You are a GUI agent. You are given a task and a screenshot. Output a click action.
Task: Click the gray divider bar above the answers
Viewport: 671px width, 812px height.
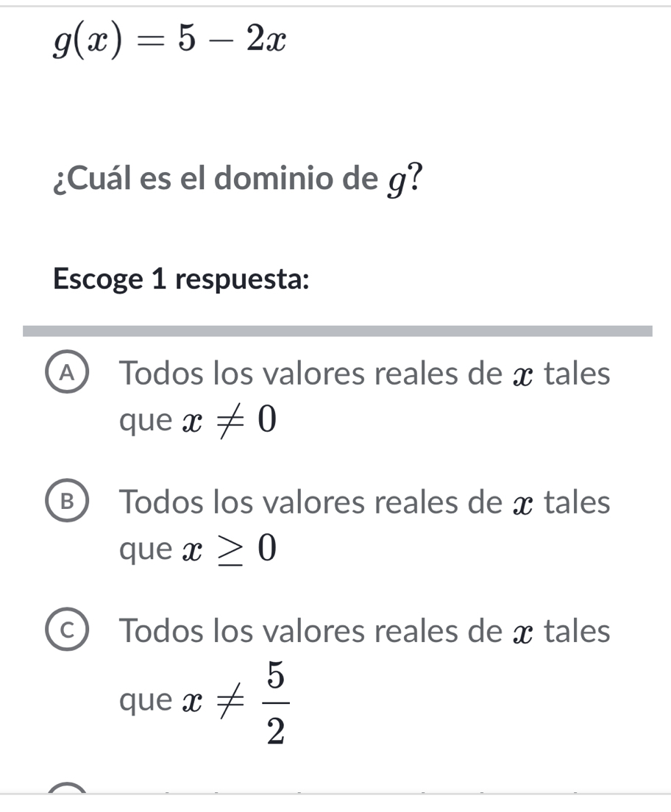(337, 331)
